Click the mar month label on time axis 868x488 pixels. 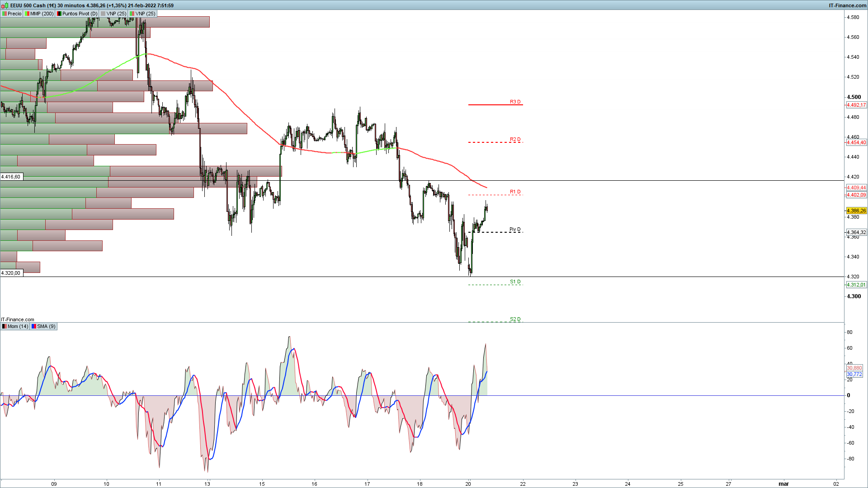pos(783,484)
